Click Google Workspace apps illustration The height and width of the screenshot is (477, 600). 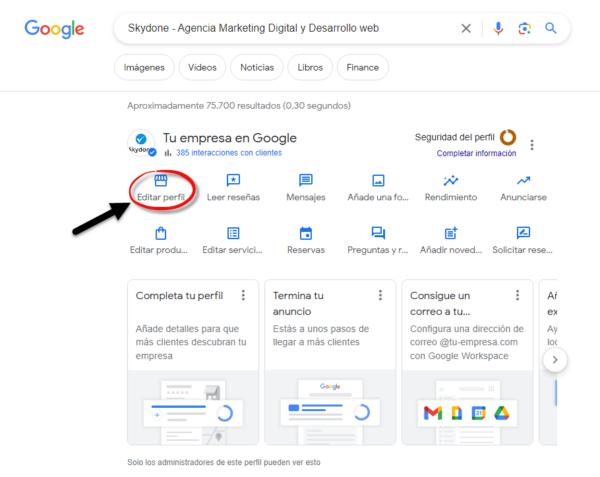(x=467, y=408)
